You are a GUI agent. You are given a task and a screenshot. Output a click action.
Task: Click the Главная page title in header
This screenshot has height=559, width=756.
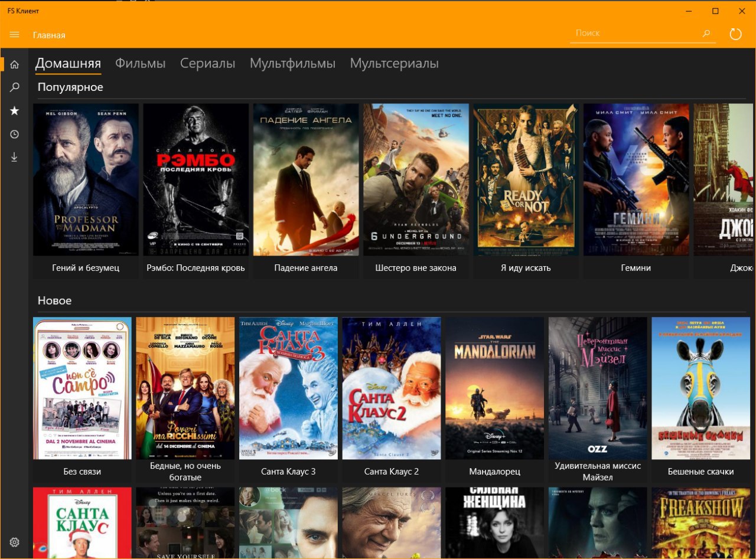(x=49, y=35)
